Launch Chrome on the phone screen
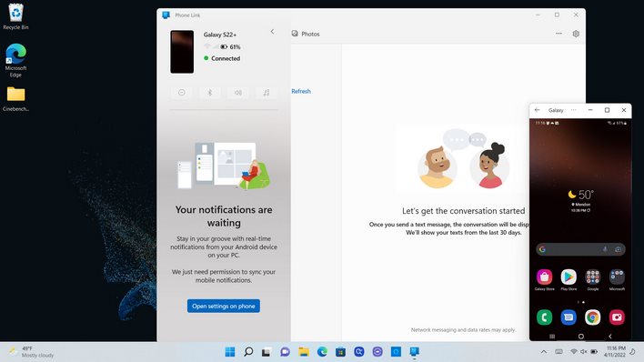This screenshot has height=362, width=644. tap(593, 317)
